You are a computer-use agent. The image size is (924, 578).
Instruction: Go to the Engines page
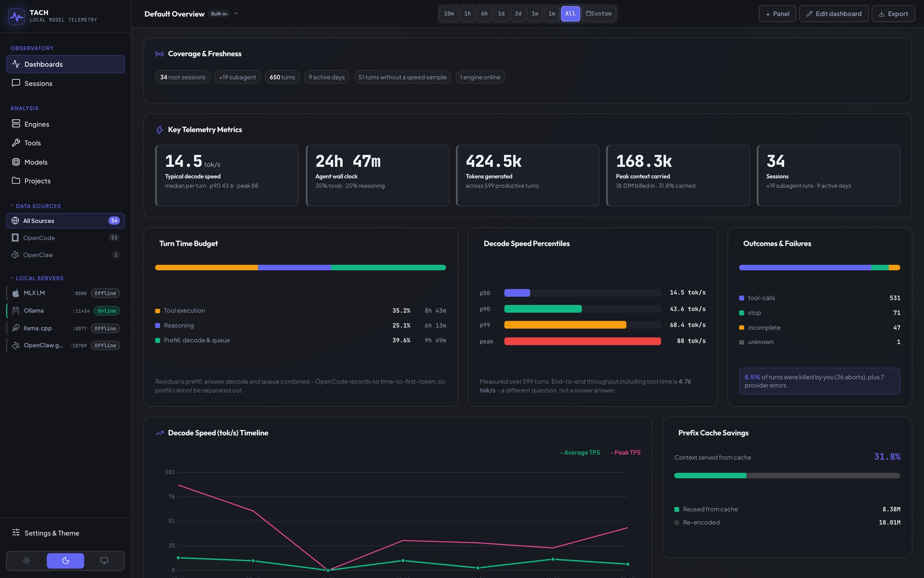pos(65,124)
